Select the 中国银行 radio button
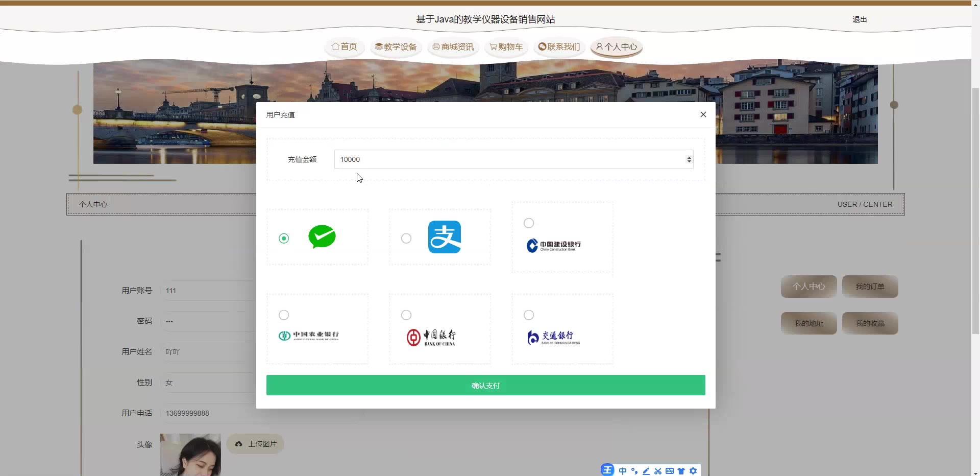Image resolution: width=980 pixels, height=476 pixels. point(406,315)
